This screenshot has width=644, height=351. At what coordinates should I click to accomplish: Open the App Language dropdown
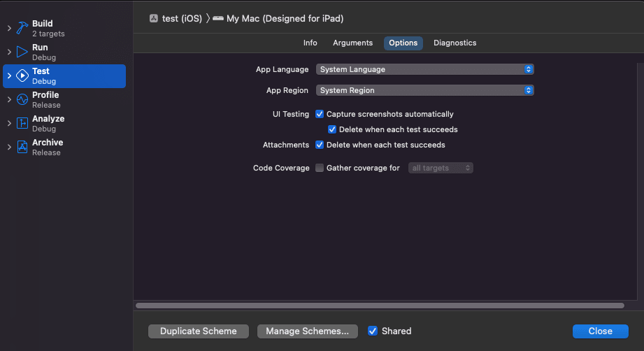424,69
